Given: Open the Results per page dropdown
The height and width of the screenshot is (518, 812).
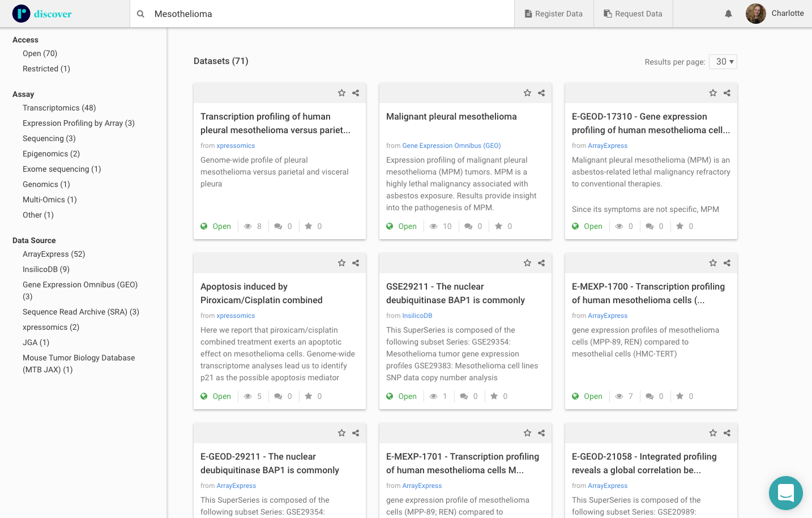Looking at the screenshot, I should 723,62.
